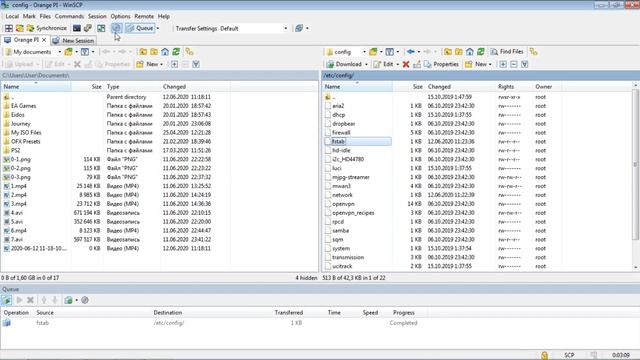The image size is (640, 360).
Task: Go to home directory in remote panel
Action: coord(470,52)
